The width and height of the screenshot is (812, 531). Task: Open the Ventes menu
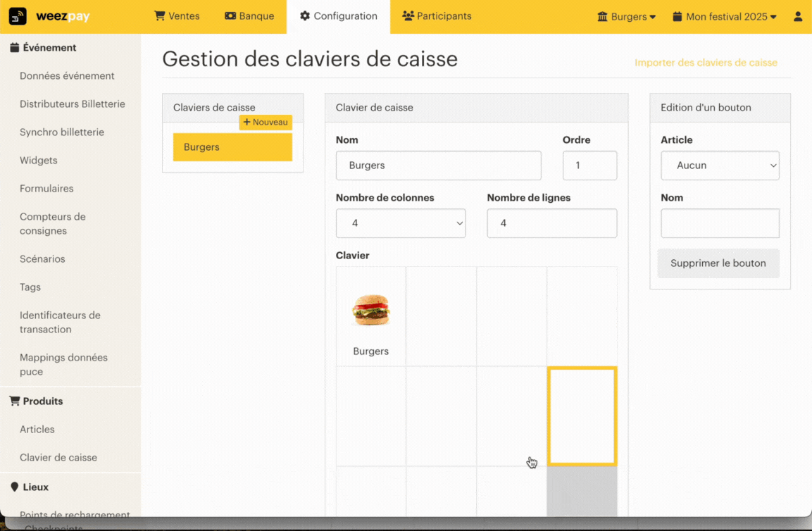177,16
